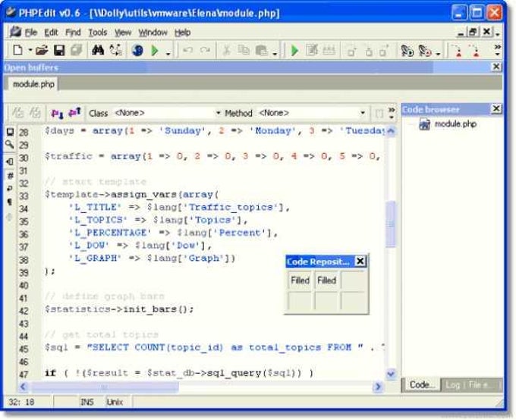Image resolution: width=516 pixels, height=420 pixels.
Task: Toggle the hash symbol gutter icon
Action: click(x=10, y=176)
